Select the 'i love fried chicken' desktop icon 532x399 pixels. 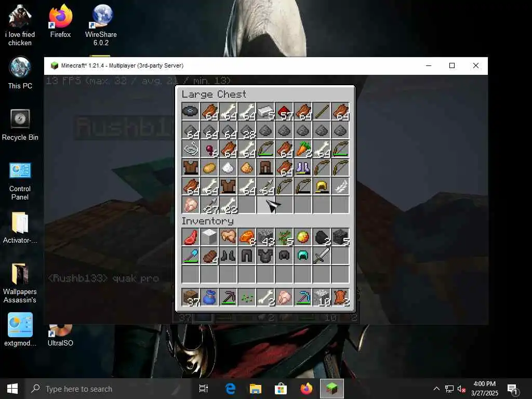[20, 24]
